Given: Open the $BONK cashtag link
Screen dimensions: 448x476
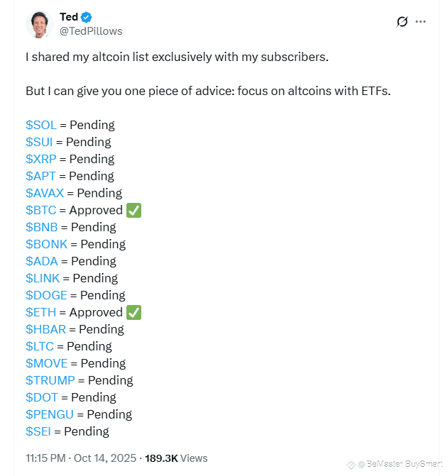Looking at the screenshot, I should point(47,244).
